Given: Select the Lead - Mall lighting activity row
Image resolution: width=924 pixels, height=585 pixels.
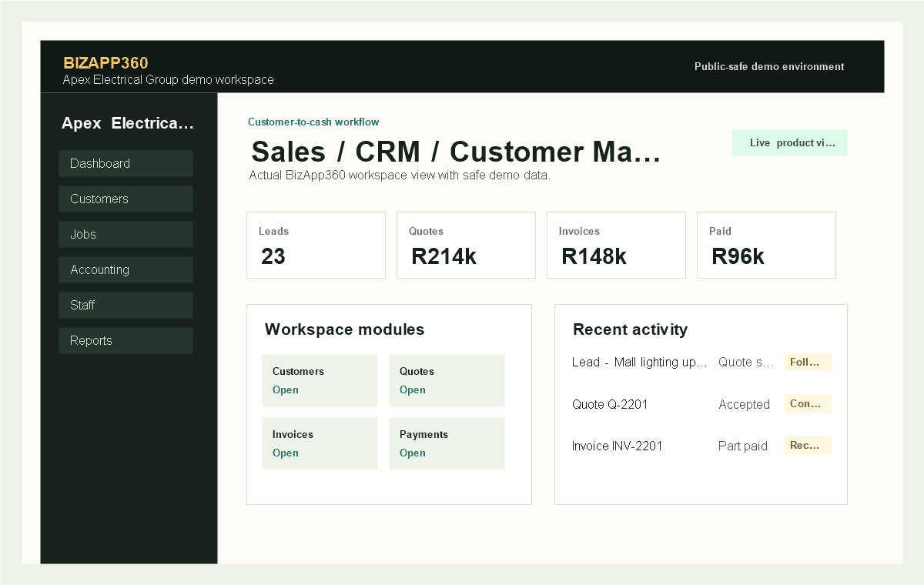Looking at the screenshot, I should pyautogui.click(x=701, y=362).
